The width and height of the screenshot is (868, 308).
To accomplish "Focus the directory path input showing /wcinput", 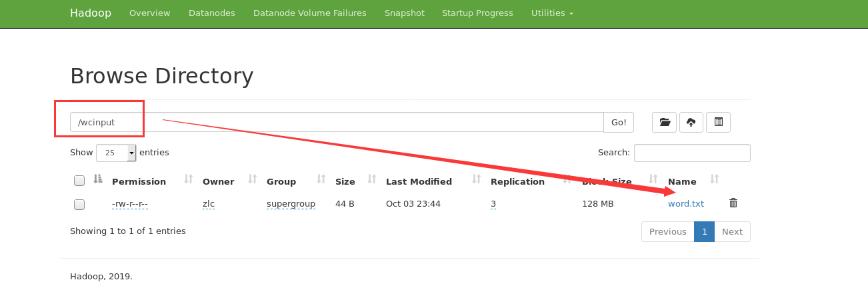I will tap(337, 122).
